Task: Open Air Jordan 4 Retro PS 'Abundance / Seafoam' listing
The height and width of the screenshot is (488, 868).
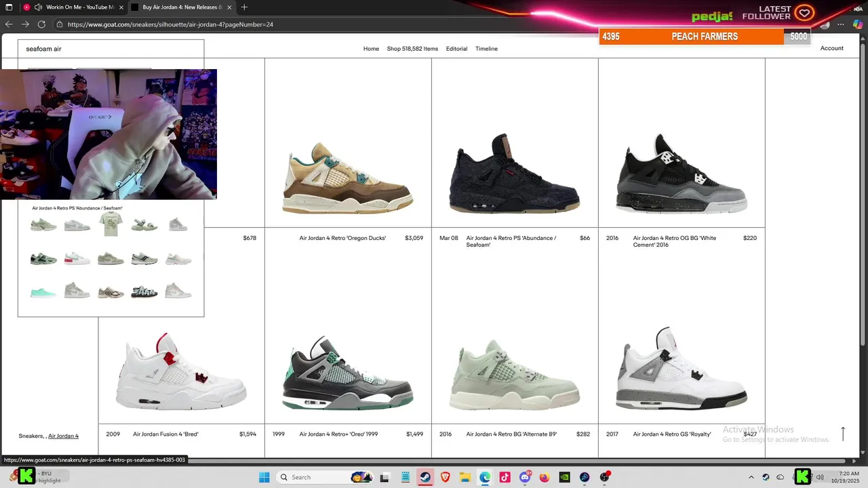Action: pyautogui.click(x=511, y=241)
